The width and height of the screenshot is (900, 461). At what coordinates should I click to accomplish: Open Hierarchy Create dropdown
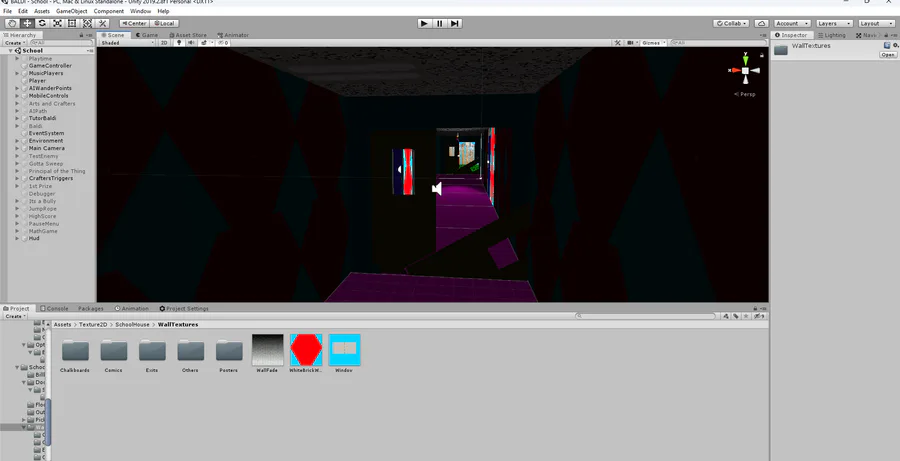click(x=14, y=43)
